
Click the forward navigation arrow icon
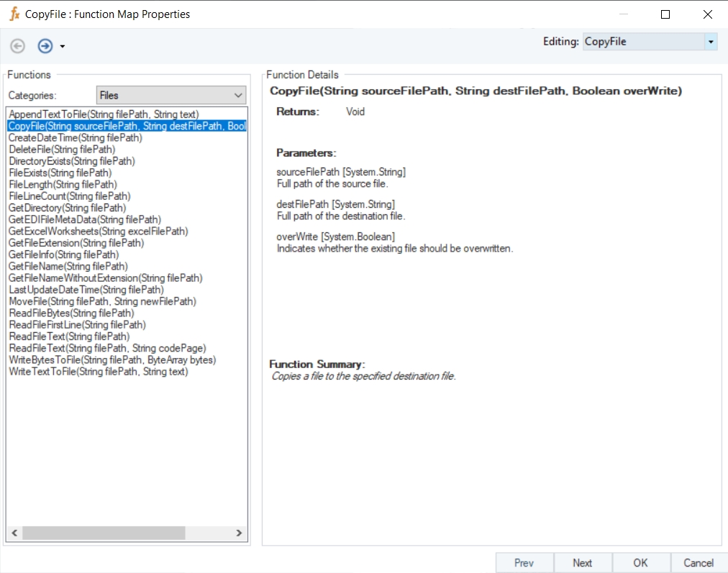45,46
